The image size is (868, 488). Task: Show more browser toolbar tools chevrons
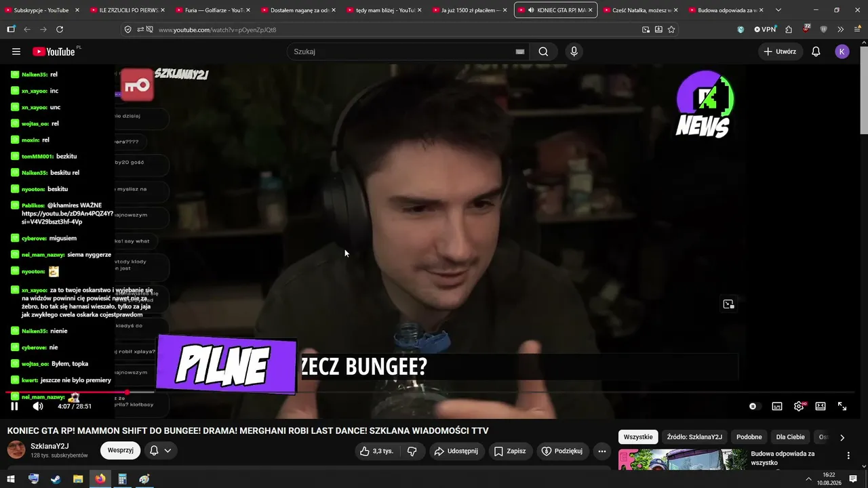[x=840, y=30]
